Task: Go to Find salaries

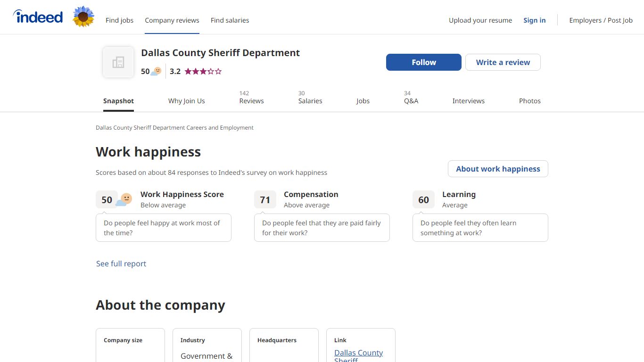Action: [230, 20]
